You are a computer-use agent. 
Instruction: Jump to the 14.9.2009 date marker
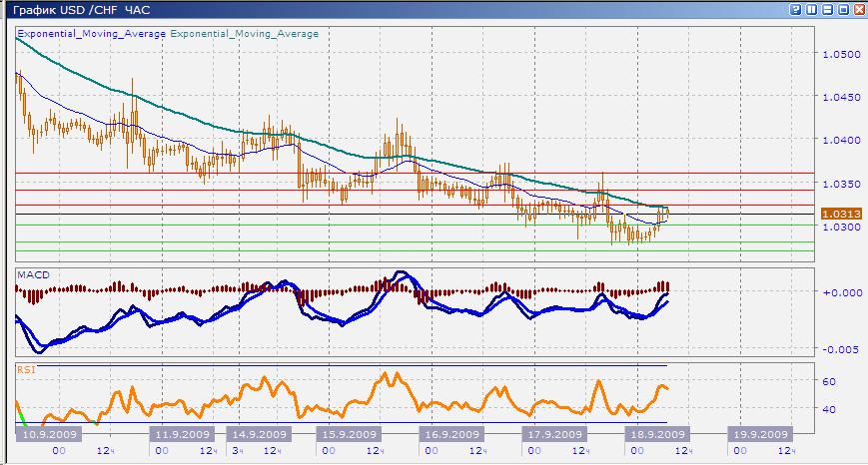tap(259, 435)
